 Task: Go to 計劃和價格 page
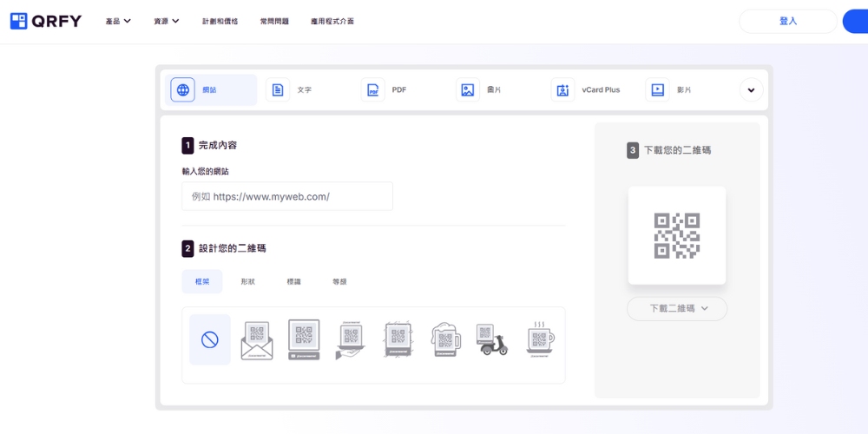220,21
